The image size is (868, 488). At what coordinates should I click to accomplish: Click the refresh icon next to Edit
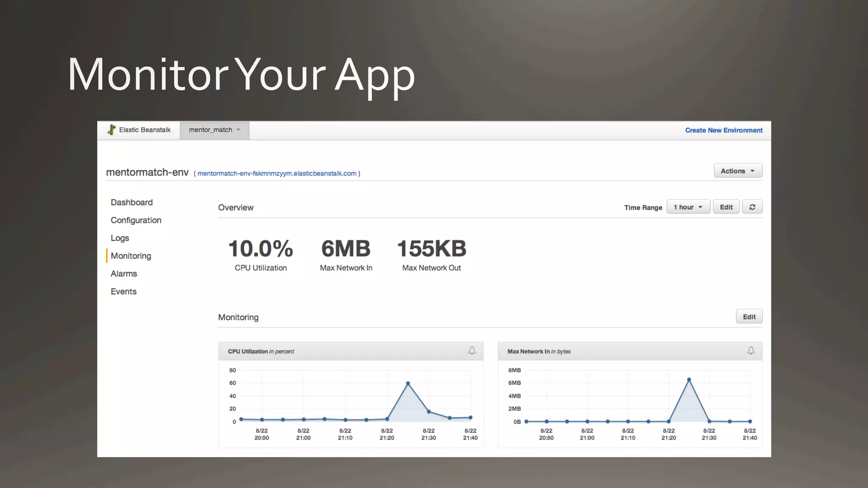point(752,207)
